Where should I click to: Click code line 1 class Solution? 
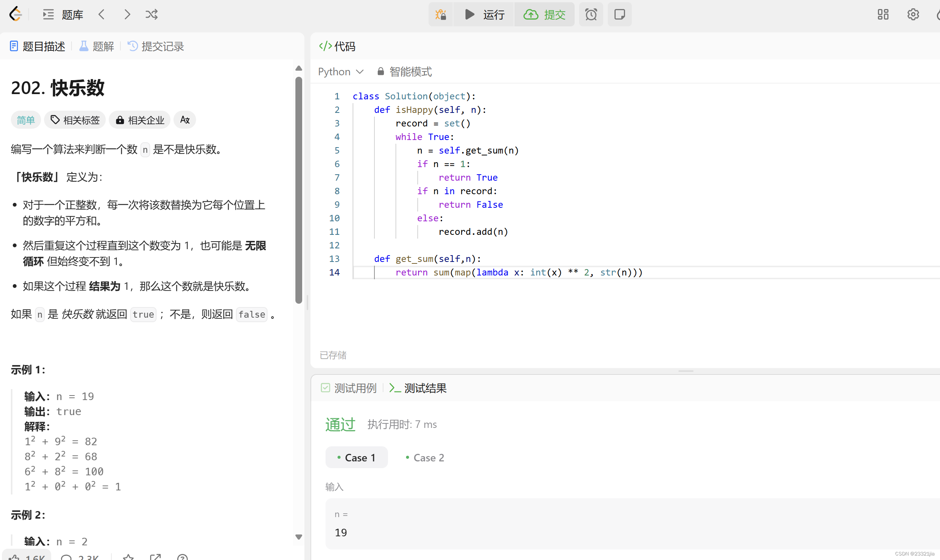pos(414,96)
